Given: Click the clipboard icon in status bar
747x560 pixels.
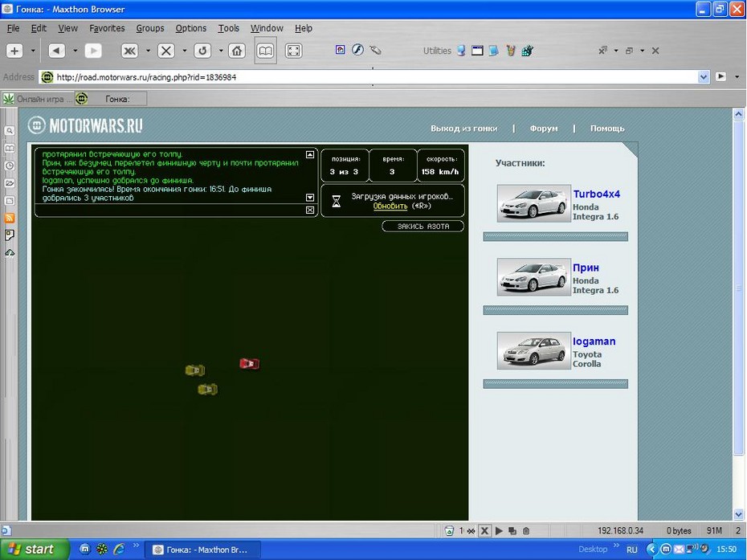Looking at the screenshot, I should (526, 530).
